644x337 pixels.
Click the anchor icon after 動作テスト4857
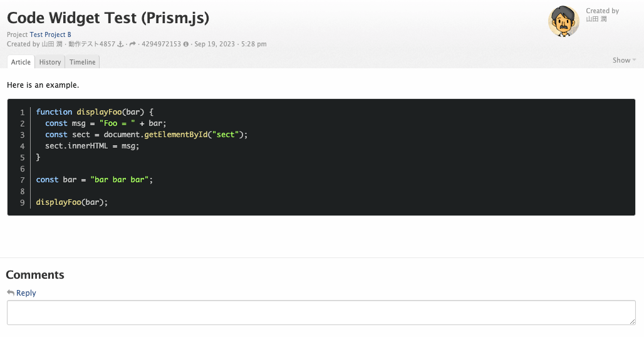(x=120, y=44)
